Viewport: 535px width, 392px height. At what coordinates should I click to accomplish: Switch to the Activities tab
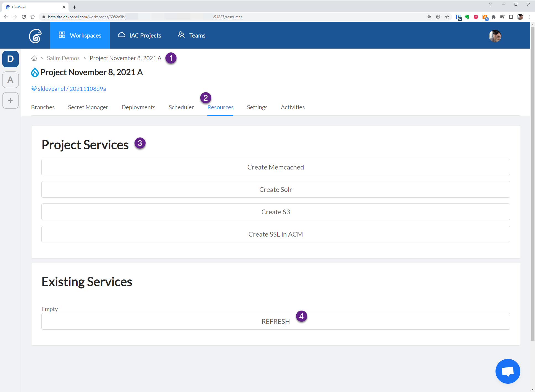coord(292,107)
